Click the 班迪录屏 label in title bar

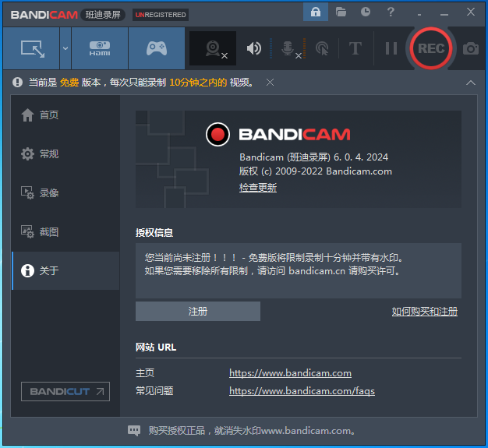pyautogui.click(x=103, y=15)
